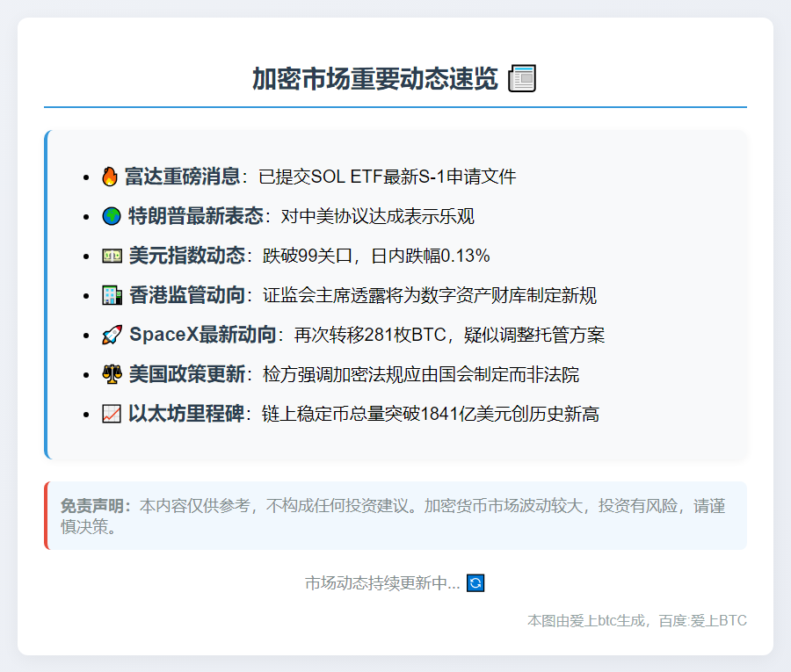Click the 香港监管动向 bold heading

click(186, 295)
